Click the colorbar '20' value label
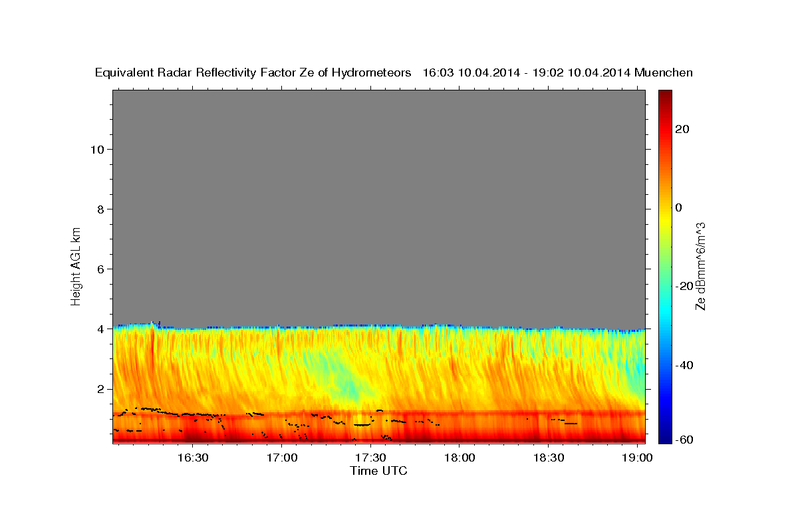This screenshot has height=532, width=798. (x=682, y=129)
